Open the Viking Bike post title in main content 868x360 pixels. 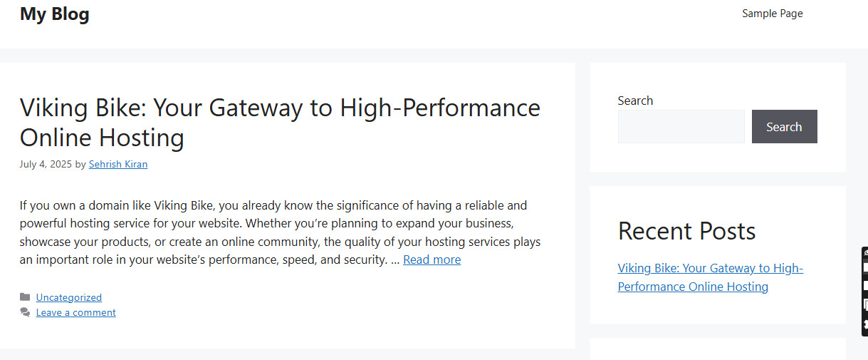(x=280, y=122)
